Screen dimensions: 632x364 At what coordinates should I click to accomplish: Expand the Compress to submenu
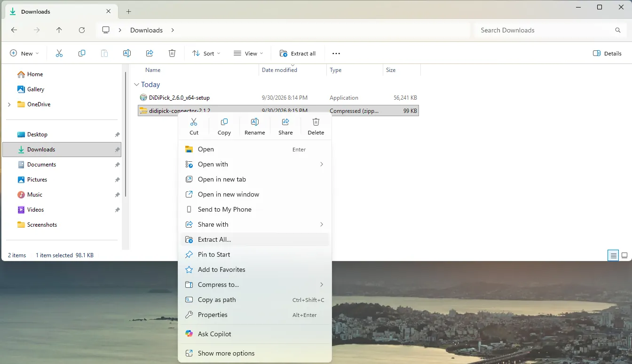click(x=322, y=285)
